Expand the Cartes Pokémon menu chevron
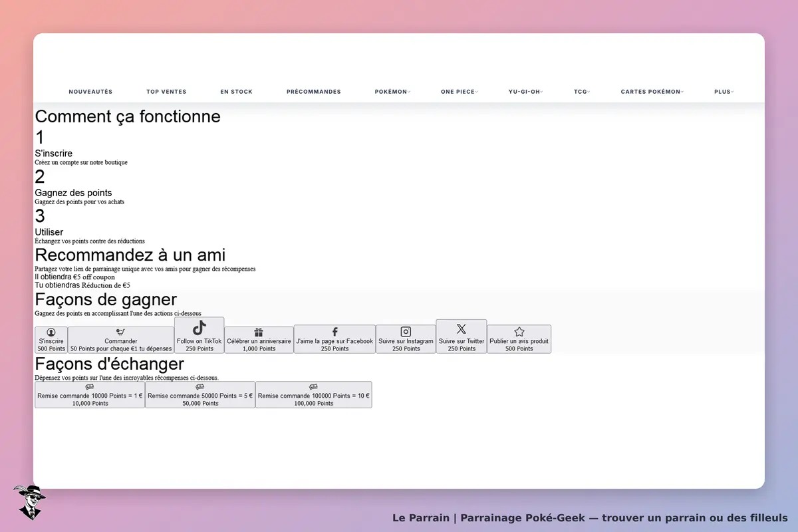This screenshot has height=532, width=798. 682,92
